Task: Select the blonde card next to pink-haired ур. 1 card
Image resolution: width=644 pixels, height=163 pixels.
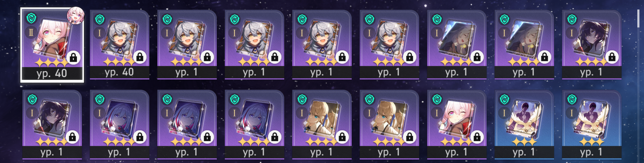Action: [x=389, y=125]
